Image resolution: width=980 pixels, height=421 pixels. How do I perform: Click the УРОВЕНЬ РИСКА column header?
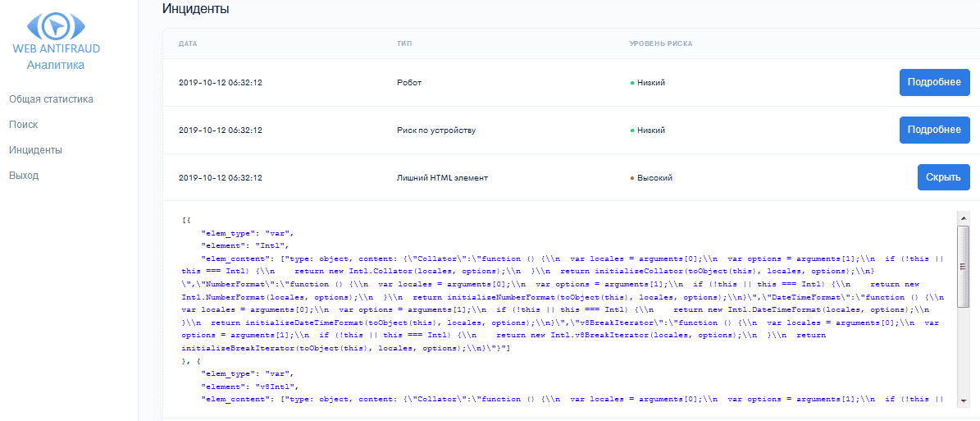point(660,43)
